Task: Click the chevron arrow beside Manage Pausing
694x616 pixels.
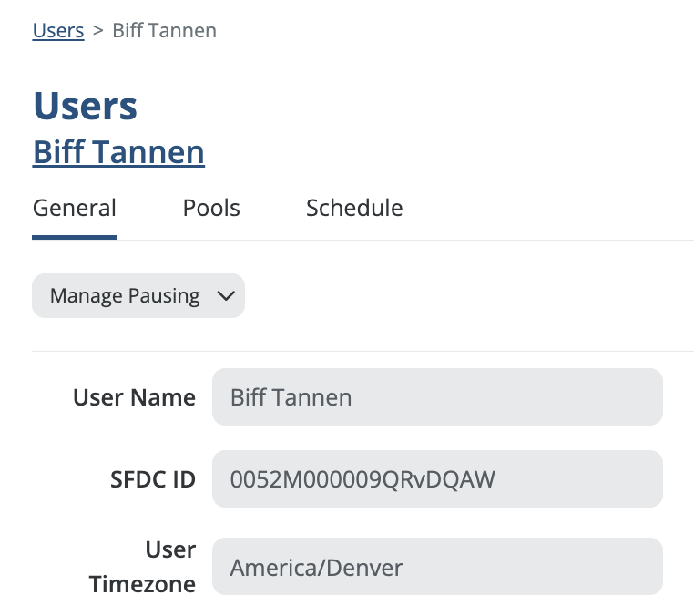Action: [227, 296]
